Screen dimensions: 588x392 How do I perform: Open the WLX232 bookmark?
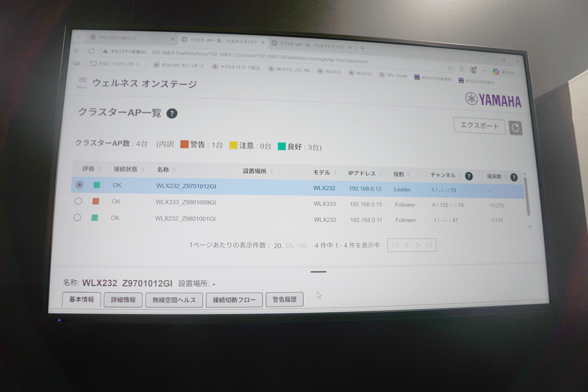(x=361, y=73)
